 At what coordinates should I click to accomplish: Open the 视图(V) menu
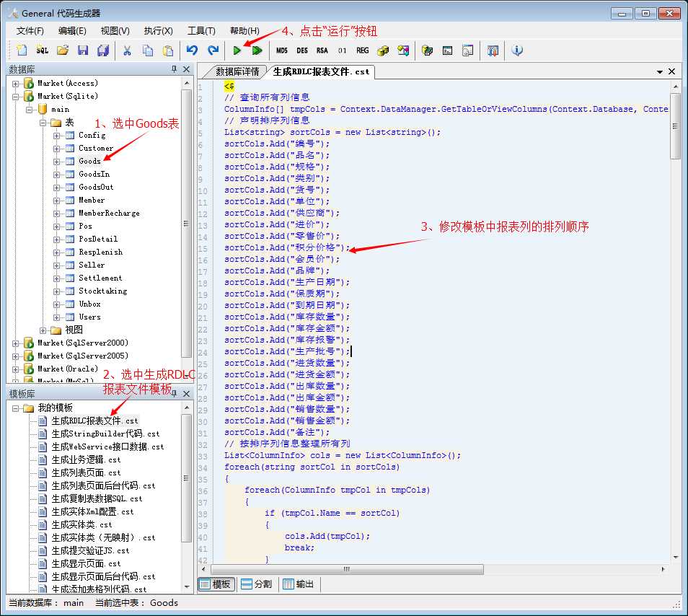(115, 31)
